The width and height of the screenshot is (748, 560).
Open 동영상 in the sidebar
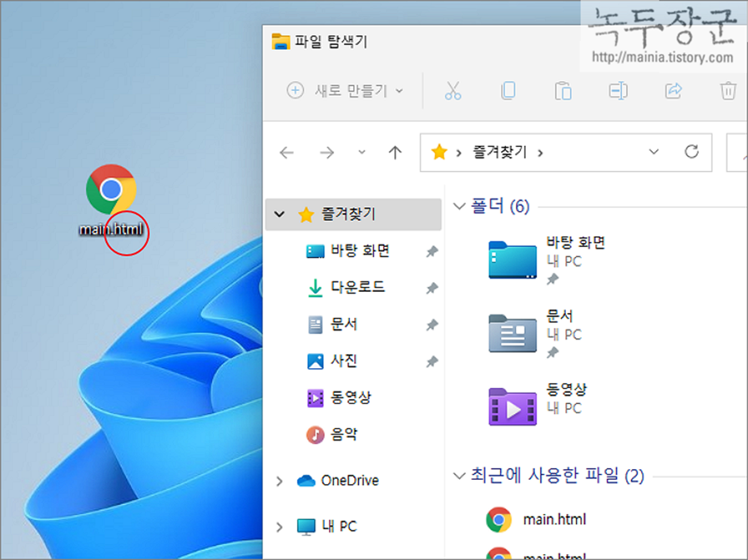pos(351,397)
